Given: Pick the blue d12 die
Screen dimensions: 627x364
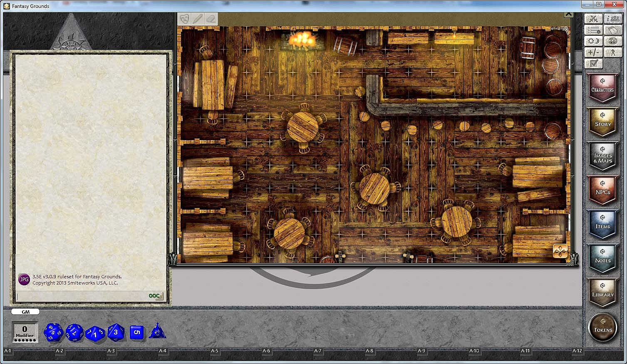Looking at the screenshot, I should coord(74,332).
